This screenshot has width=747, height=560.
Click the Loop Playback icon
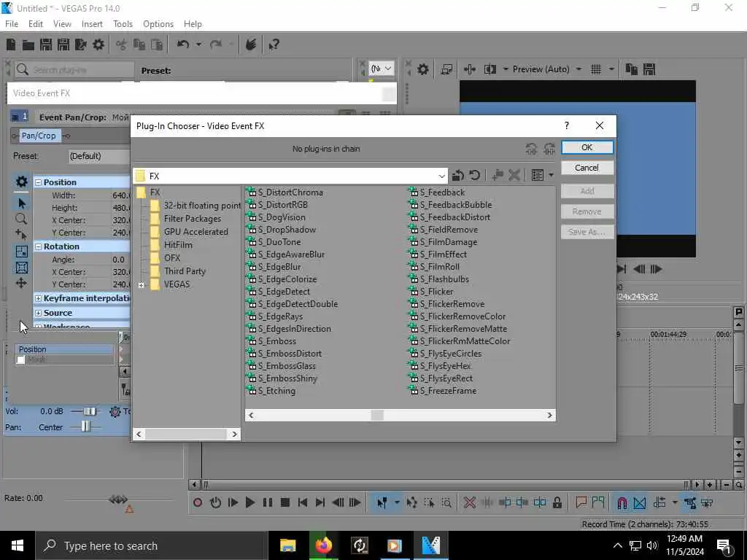coord(215,502)
